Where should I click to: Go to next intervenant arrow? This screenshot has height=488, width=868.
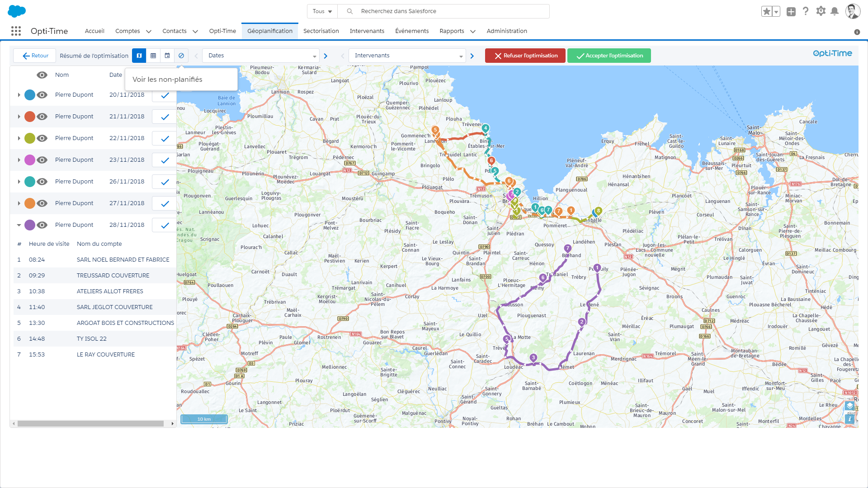tap(472, 56)
